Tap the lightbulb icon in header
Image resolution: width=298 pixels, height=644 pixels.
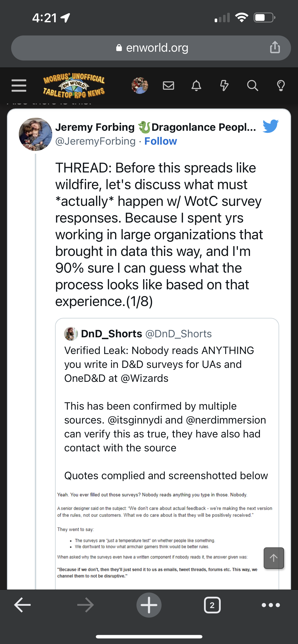[x=281, y=86]
